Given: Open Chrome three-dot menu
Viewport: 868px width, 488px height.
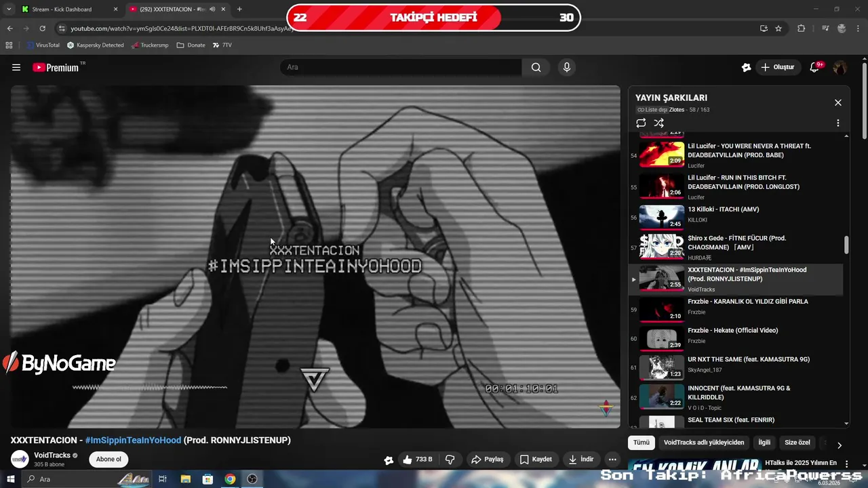Looking at the screenshot, I should pos(859,28).
